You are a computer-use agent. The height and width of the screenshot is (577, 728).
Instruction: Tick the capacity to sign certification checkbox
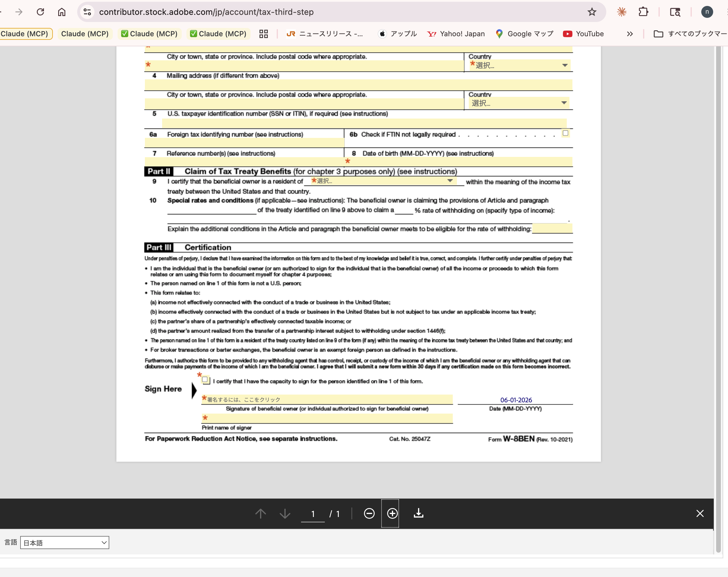pos(205,380)
